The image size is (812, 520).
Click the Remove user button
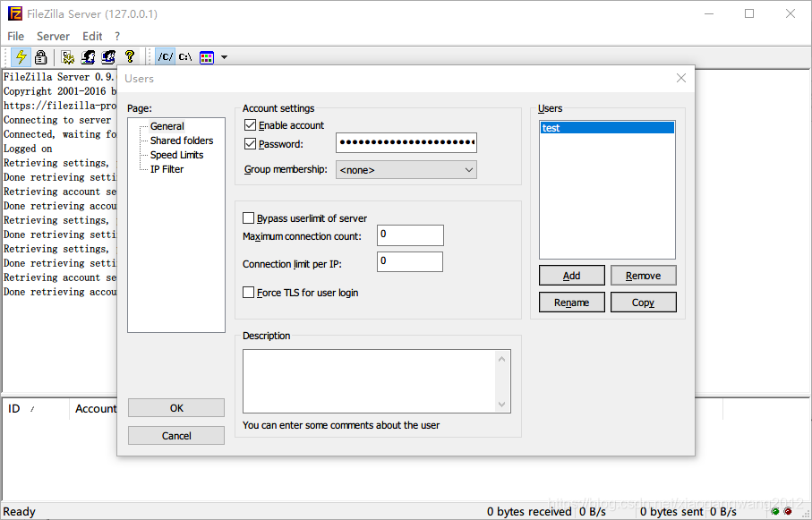pos(643,276)
